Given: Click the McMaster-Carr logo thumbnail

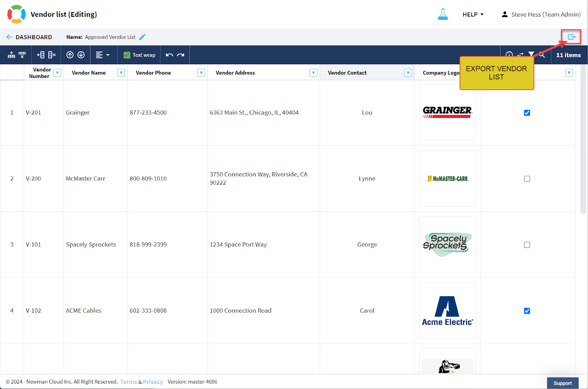Looking at the screenshot, I should 447,179.
